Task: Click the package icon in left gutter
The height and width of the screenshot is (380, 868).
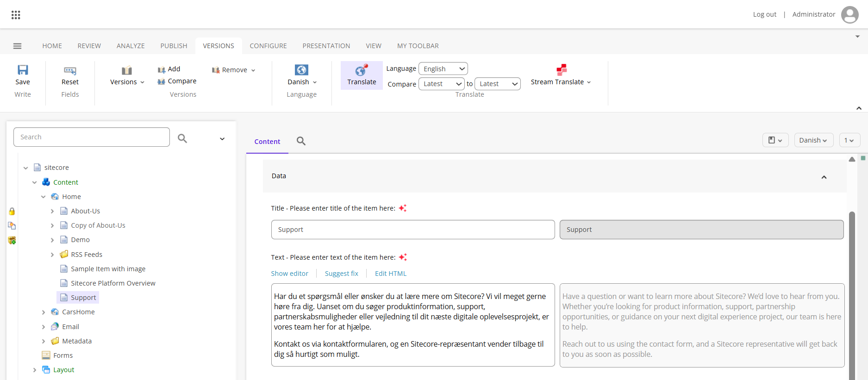Action: pyautogui.click(x=12, y=240)
